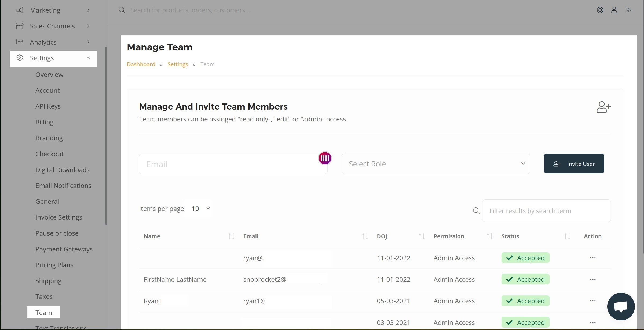Focus the top products search bar
Image resolution: width=644 pixels, height=330 pixels.
click(x=190, y=10)
